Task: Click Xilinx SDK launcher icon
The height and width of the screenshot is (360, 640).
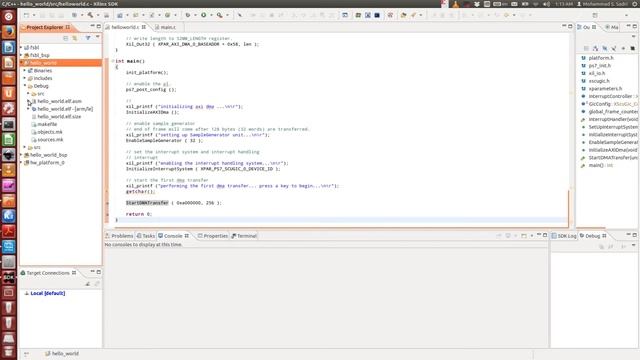Action: 9,278
